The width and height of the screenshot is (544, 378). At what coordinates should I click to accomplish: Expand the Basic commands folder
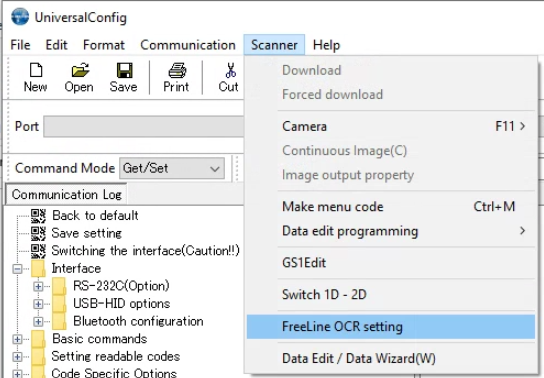click(x=17, y=339)
